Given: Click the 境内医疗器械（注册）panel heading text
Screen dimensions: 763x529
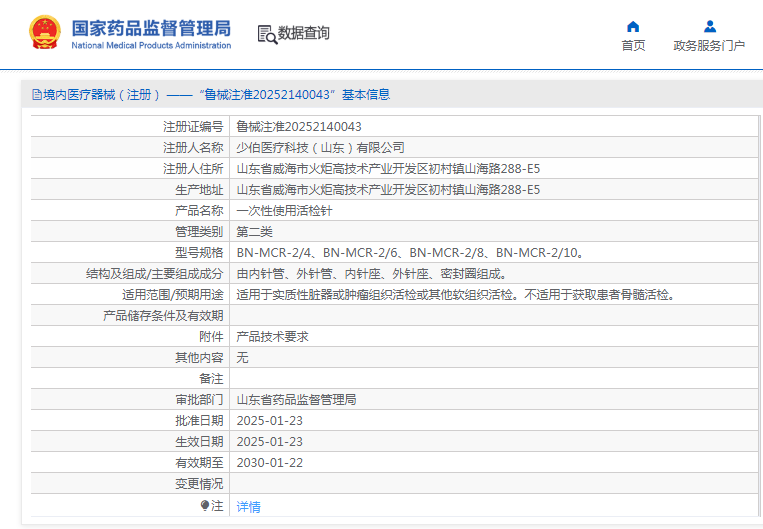Looking at the screenshot, I should tap(102, 95).
